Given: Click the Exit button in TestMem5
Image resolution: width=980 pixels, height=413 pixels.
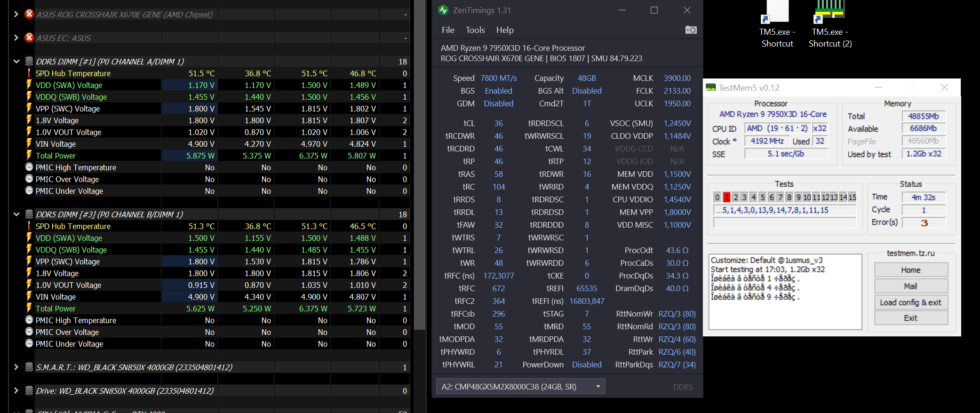Looking at the screenshot, I should (x=911, y=318).
